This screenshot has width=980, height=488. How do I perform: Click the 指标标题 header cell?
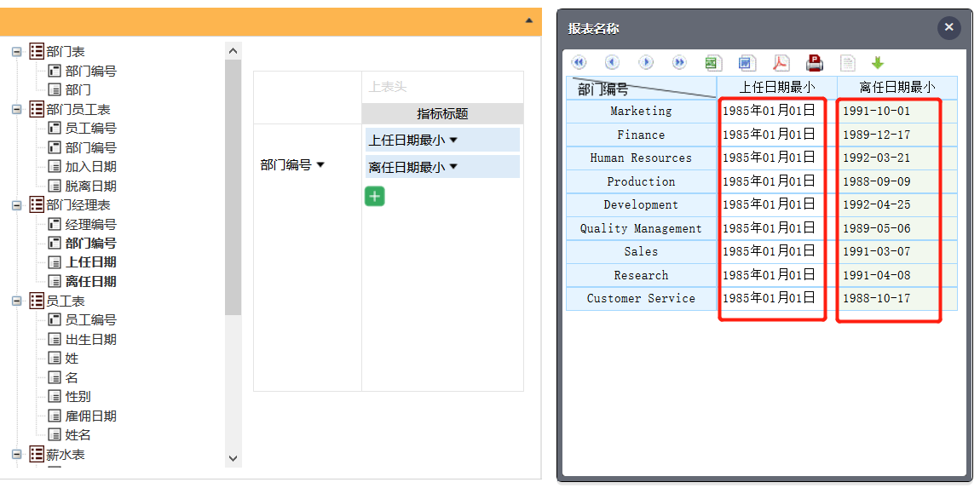coord(442,114)
